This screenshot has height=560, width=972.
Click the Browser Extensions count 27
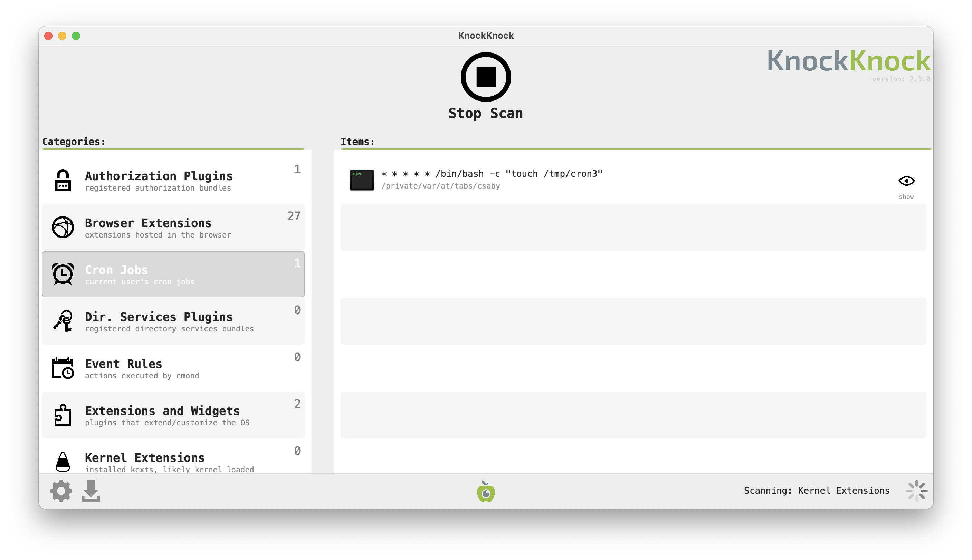click(x=294, y=216)
